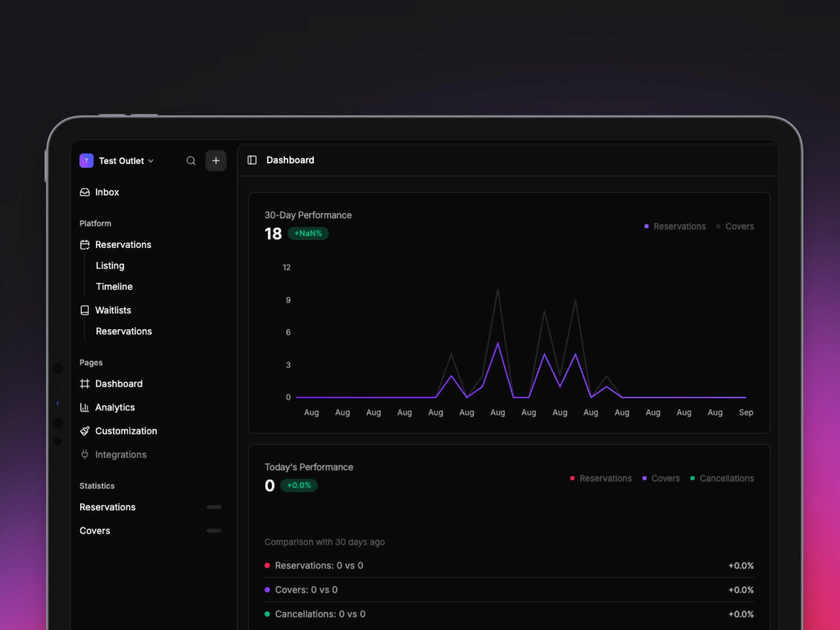The width and height of the screenshot is (840, 630).
Task: Click the Reservations calendar icon
Action: pyautogui.click(x=85, y=245)
